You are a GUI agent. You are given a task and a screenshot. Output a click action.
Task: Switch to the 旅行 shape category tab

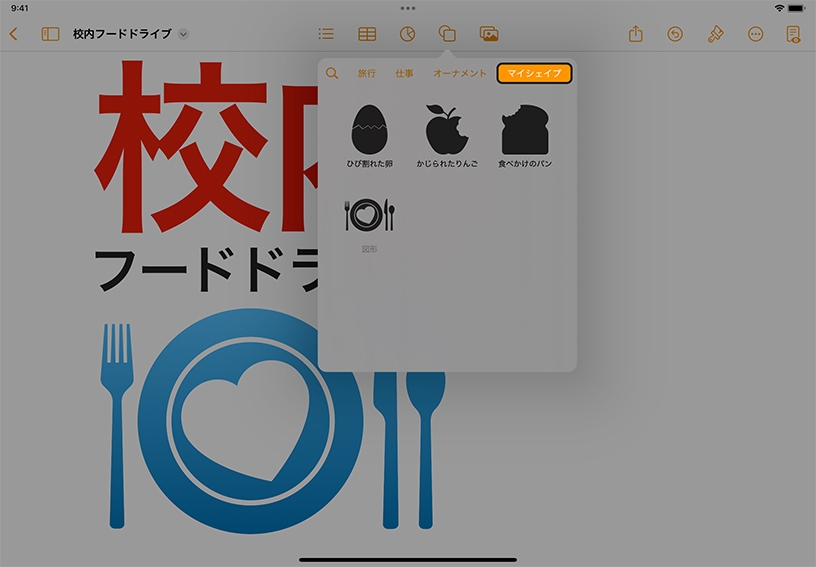coord(367,73)
